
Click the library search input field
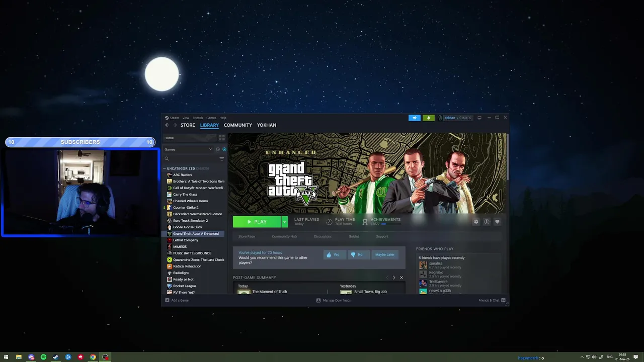194,159
